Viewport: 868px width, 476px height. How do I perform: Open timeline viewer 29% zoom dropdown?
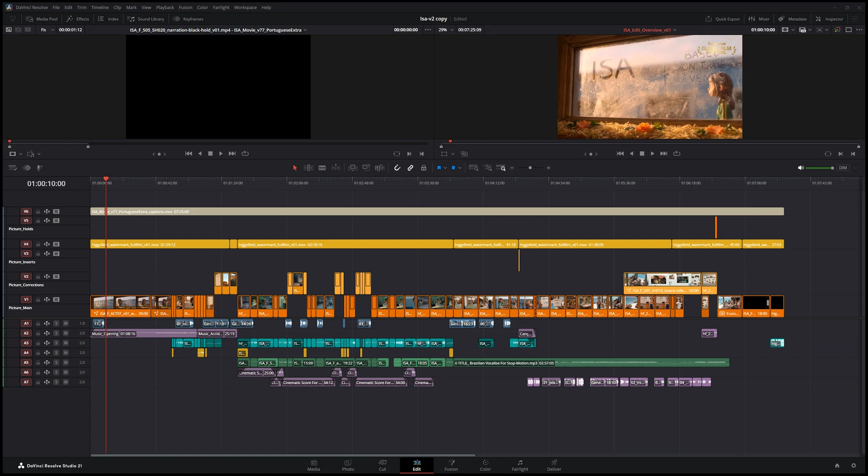tap(446, 30)
